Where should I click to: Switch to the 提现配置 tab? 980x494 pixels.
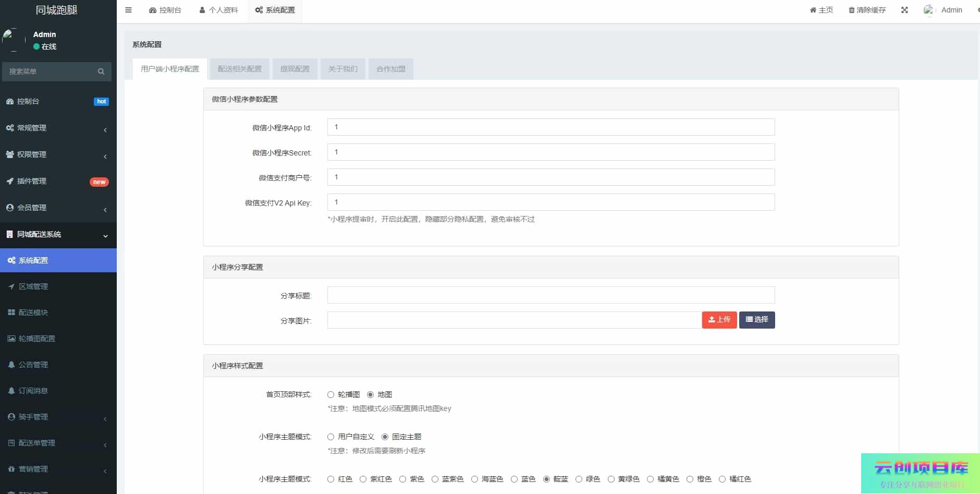click(x=295, y=69)
